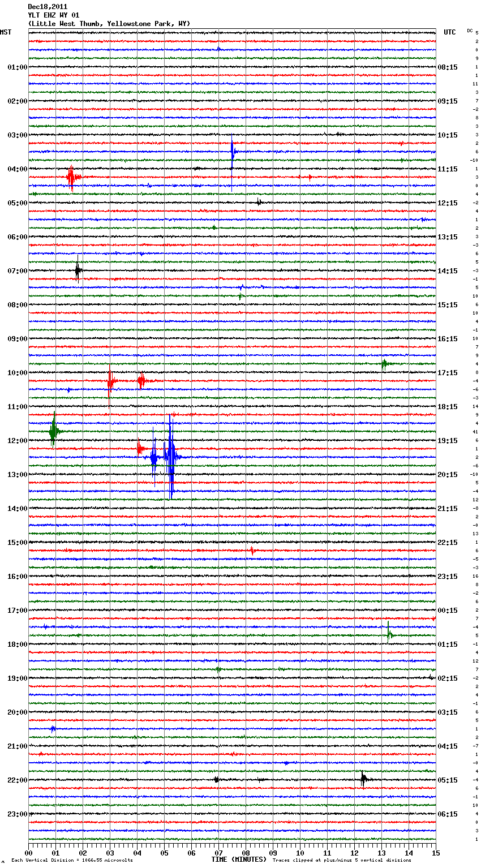Click the green seismic burst on the 11:45 trace

[54, 432]
